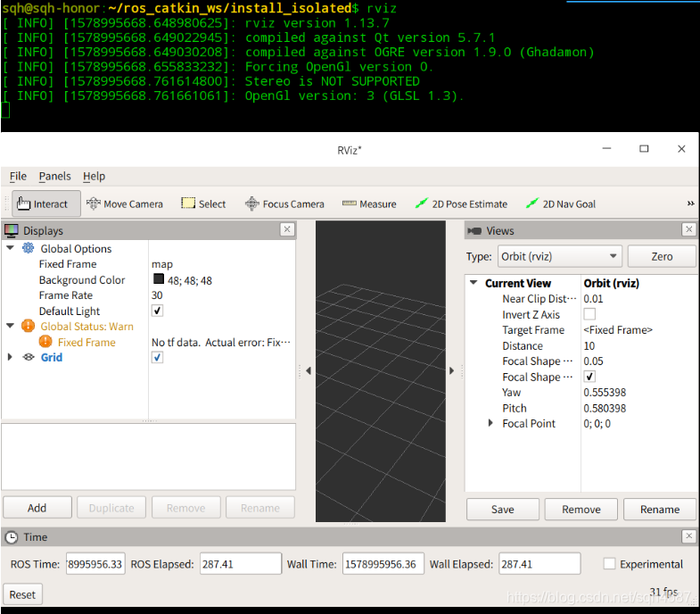The image size is (700, 614).
Task: Click the ROS Elapsed field
Action: click(241, 563)
